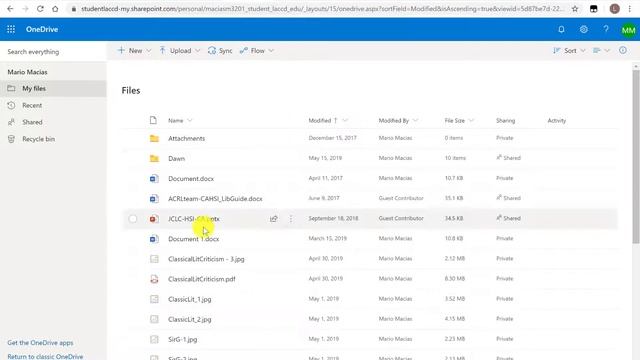Share the JCLC-HSI file via share icon
640x360 pixels.
tap(273, 219)
